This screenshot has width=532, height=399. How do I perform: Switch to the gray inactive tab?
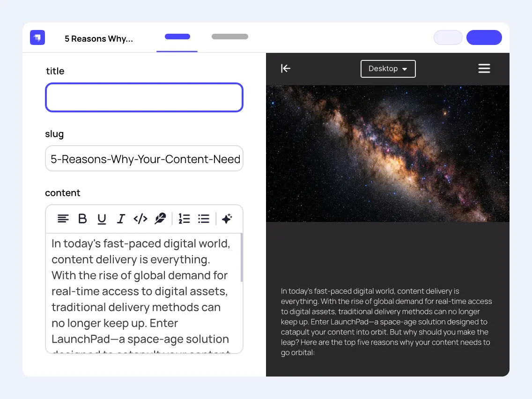pos(229,37)
